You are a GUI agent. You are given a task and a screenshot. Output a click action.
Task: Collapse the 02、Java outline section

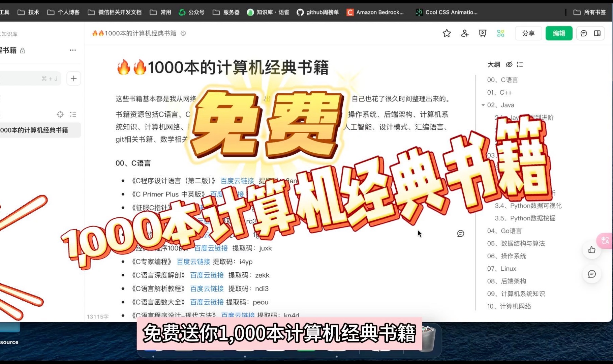pos(483,105)
